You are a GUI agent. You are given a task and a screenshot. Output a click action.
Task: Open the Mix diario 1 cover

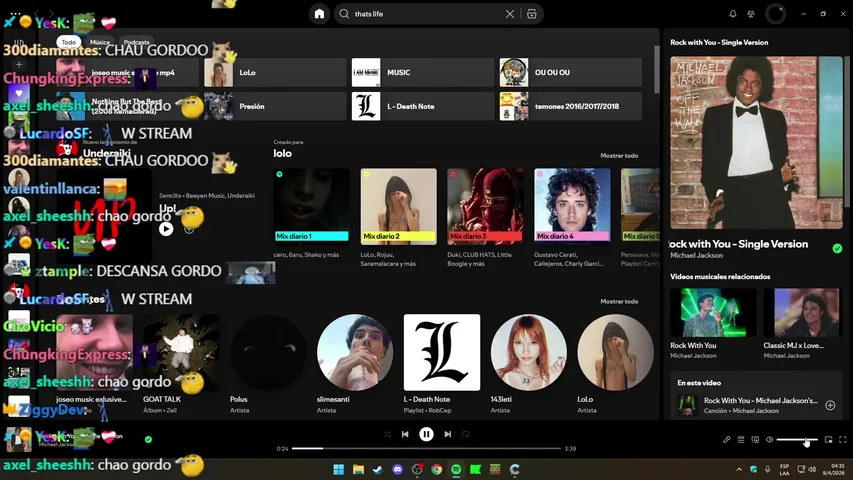[x=312, y=206]
